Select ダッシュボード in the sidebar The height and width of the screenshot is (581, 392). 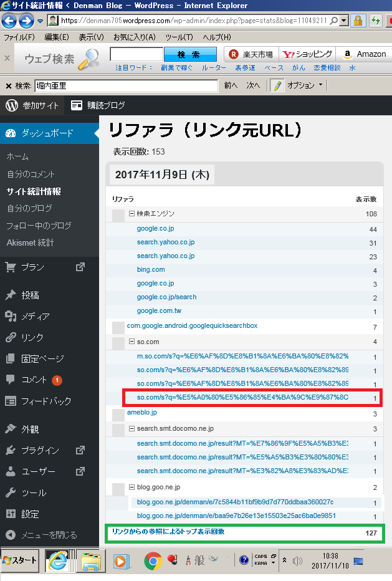(x=50, y=133)
